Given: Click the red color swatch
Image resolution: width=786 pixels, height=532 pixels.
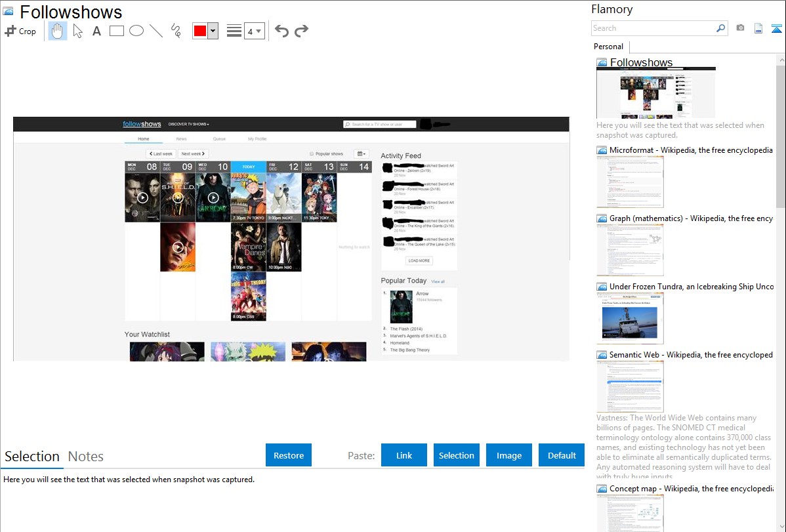Looking at the screenshot, I should 200,31.
